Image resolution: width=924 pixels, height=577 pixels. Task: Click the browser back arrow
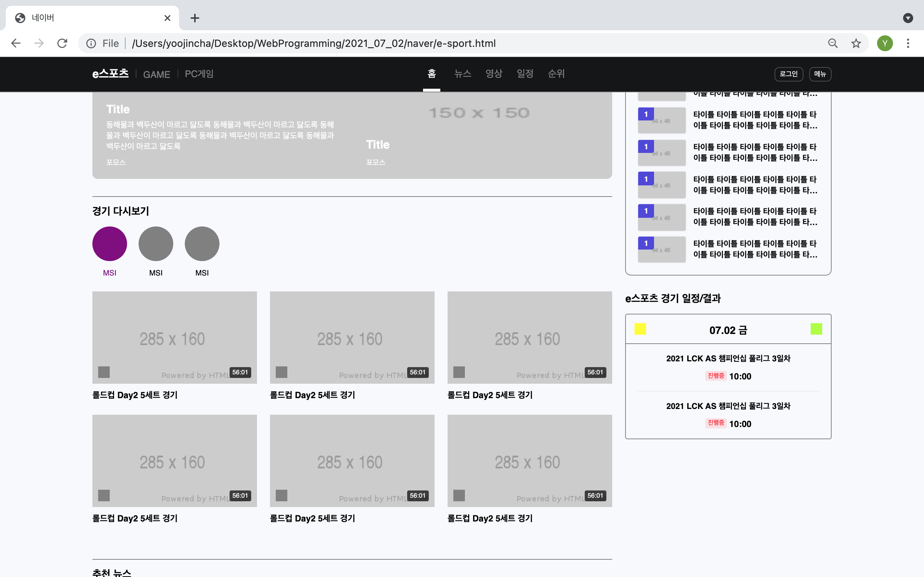tap(16, 43)
